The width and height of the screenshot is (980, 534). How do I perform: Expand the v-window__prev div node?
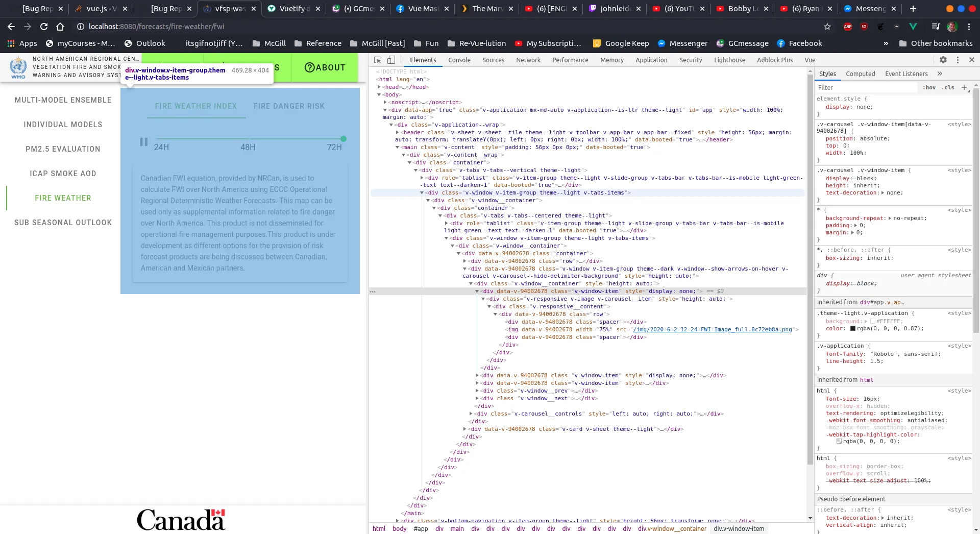pyautogui.click(x=477, y=391)
